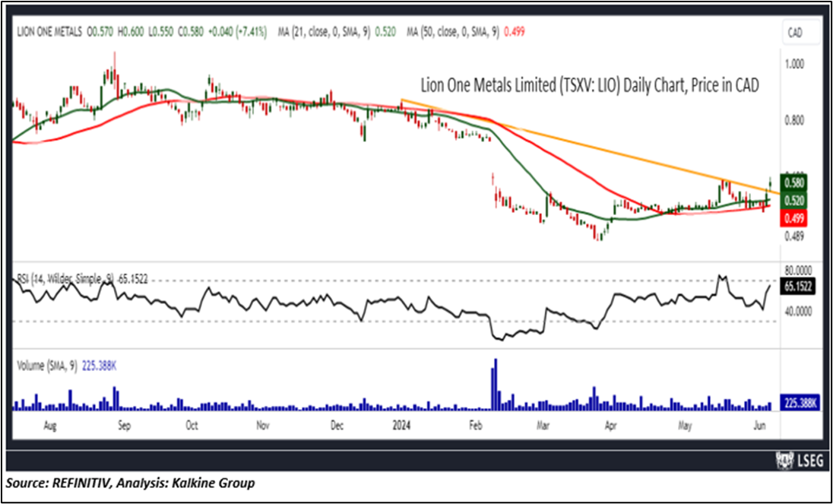Click the Aug label on time axis
Screen dimensions: 833x504
coord(50,426)
